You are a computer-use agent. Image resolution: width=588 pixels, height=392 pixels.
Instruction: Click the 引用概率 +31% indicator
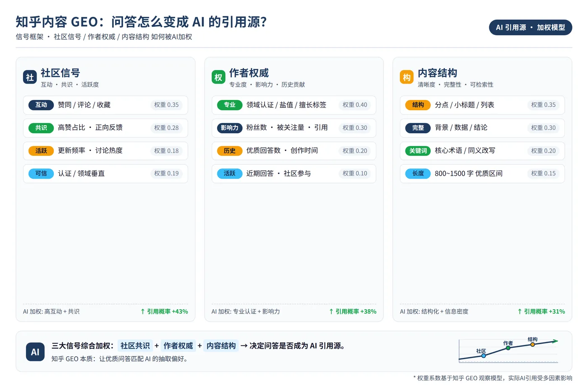pos(541,311)
